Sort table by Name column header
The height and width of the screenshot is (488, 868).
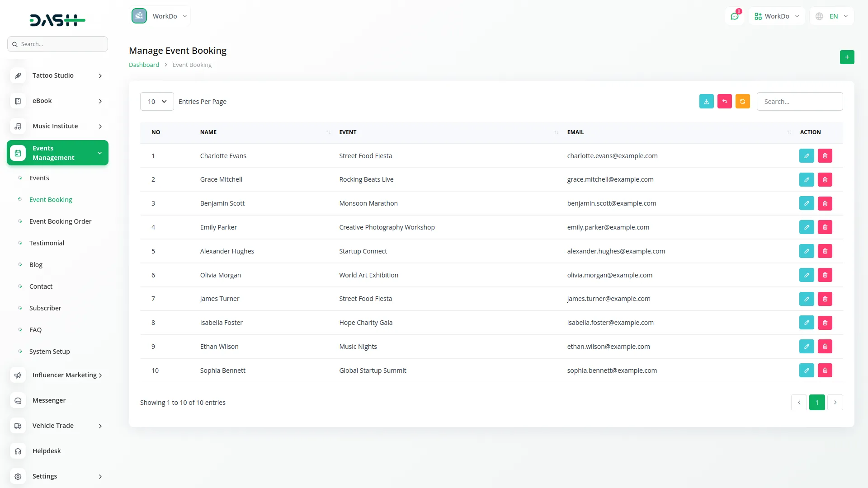coord(208,132)
